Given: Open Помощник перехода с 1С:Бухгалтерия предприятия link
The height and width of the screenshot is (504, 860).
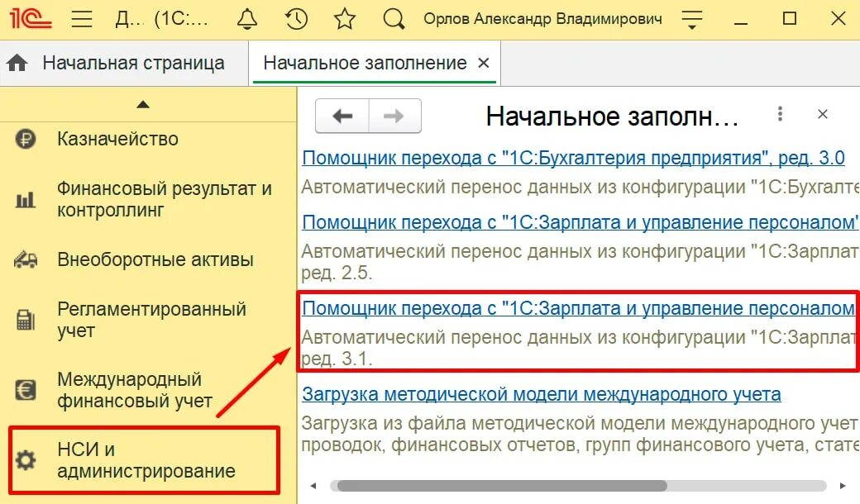Looking at the screenshot, I should (x=573, y=158).
